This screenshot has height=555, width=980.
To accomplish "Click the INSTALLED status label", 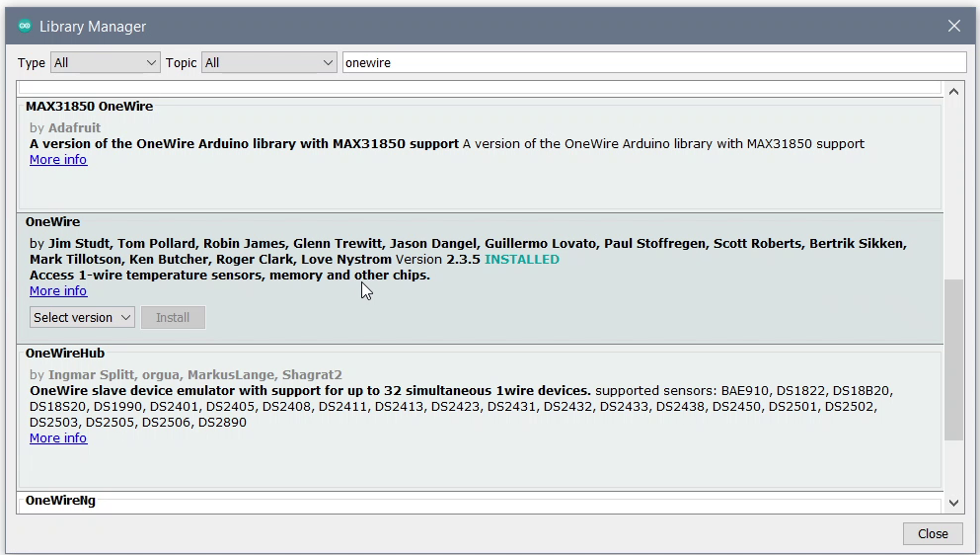I will pos(522,259).
